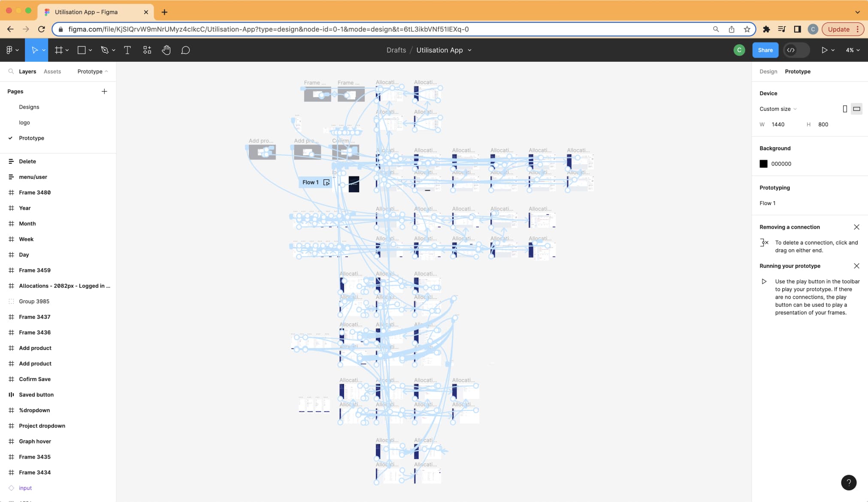Expand Pen tool options chevron
This screenshot has width=868, height=502.
(x=114, y=50)
